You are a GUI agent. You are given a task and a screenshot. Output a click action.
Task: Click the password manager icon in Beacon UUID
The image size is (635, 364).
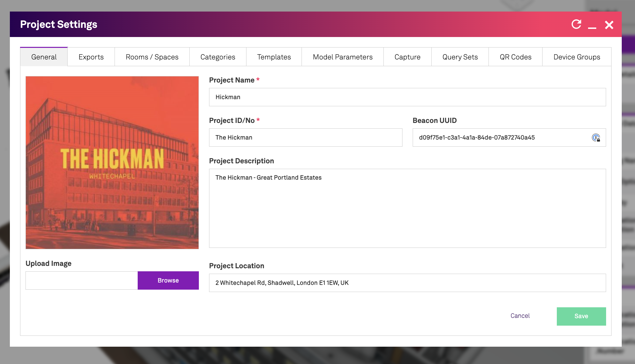596,138
